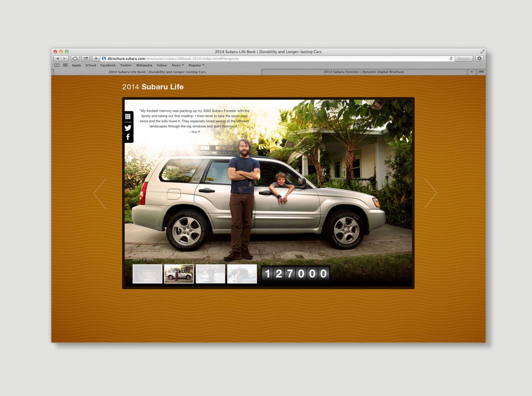Viewport: 532px width, 396px height.
Task: Show all tabs icon at the tab bar's end
Action: (481, 72)
